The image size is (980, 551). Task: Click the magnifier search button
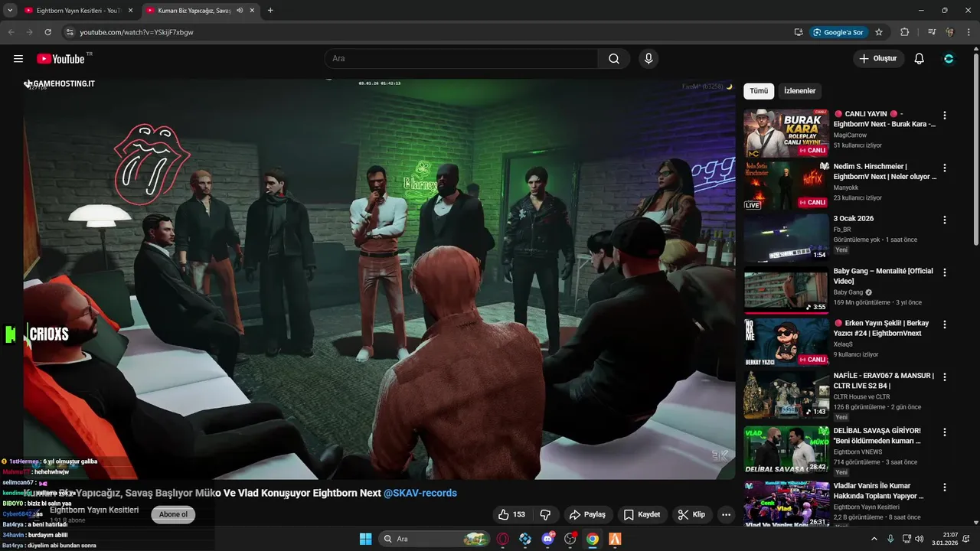(x=614, y=59)
